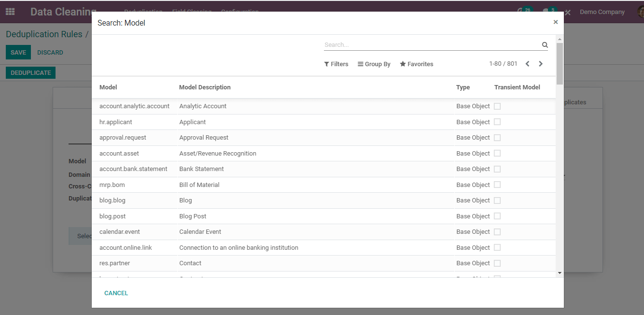The height and width of the screenshot is (315, 644).
Task: Toggle Transient Model checkbox for Analytic Account
Action: tap(497, 106)
